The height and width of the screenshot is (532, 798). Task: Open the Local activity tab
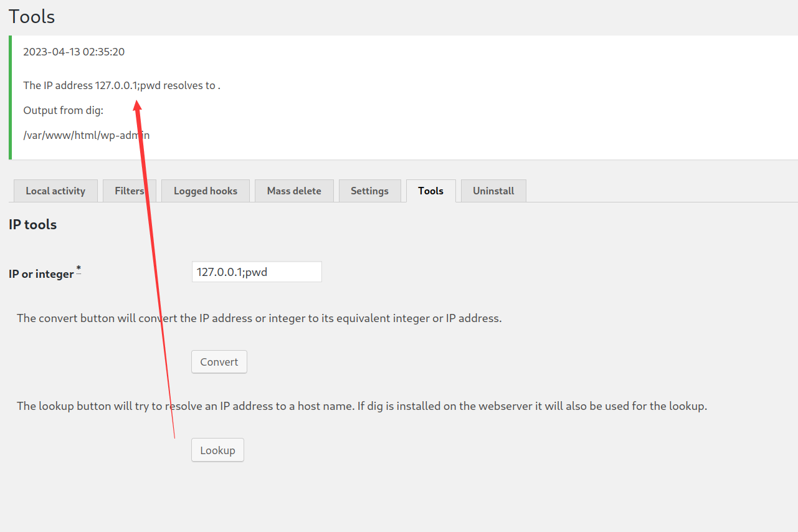pyautogui.click(x=55, y=191)
